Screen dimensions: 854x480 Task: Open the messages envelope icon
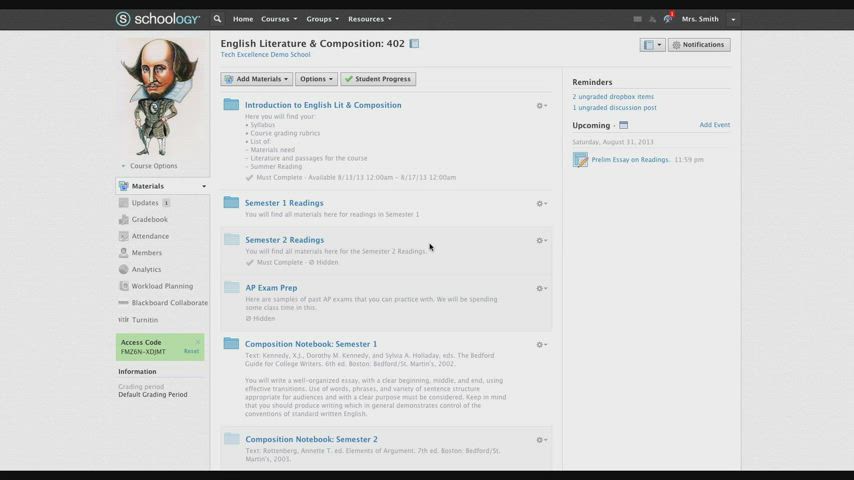pos(637,19)
